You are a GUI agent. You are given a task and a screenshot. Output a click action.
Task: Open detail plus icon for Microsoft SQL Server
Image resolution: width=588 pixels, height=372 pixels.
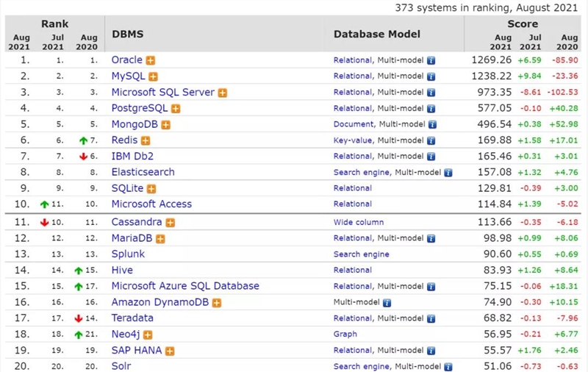tap(223, 93)
